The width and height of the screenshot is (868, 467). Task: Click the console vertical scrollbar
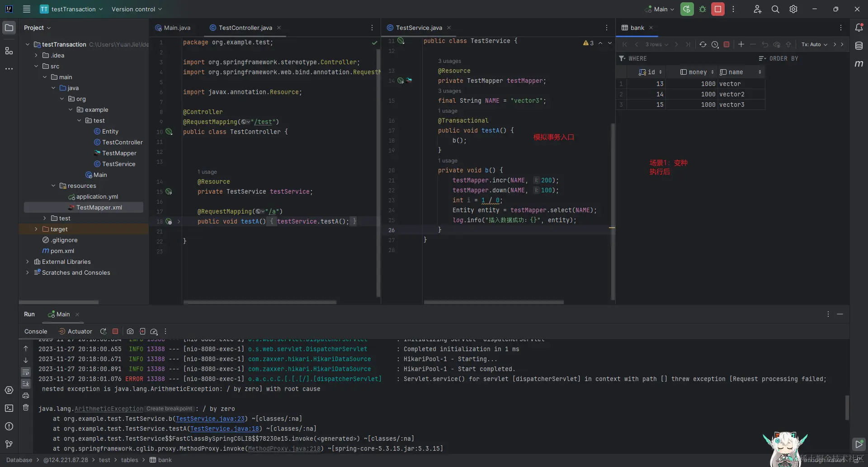[x=847, y=407]
